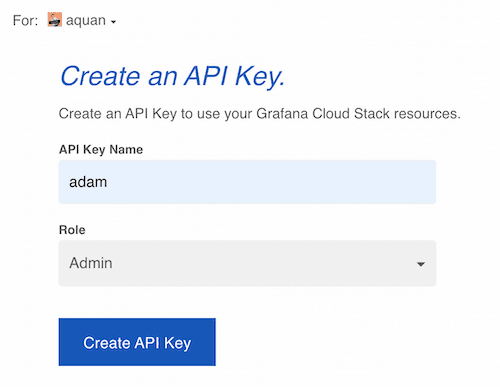Open the Role dropdown showing Admin
The height and width of the screenshot is (387, 500).
click(247, 263)
